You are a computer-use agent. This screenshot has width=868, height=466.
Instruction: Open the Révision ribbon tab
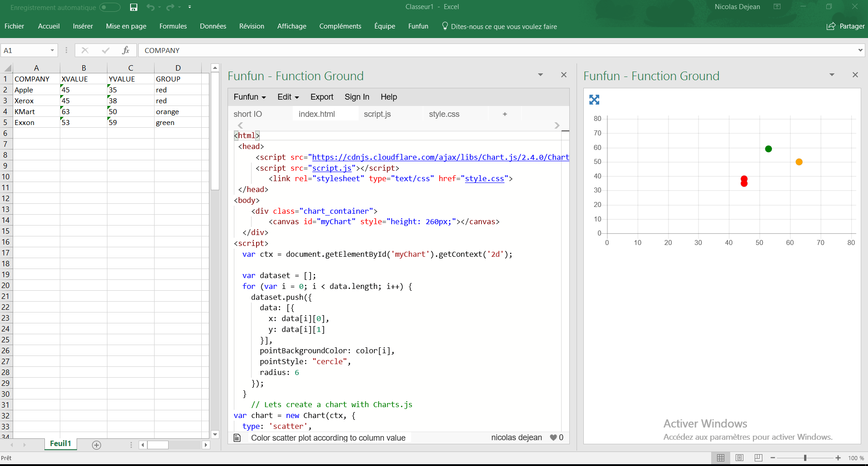tap(252, 26)
